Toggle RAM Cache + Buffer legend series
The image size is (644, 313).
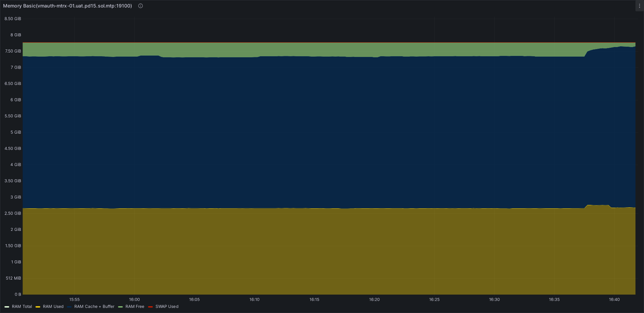tap(94, 307)
